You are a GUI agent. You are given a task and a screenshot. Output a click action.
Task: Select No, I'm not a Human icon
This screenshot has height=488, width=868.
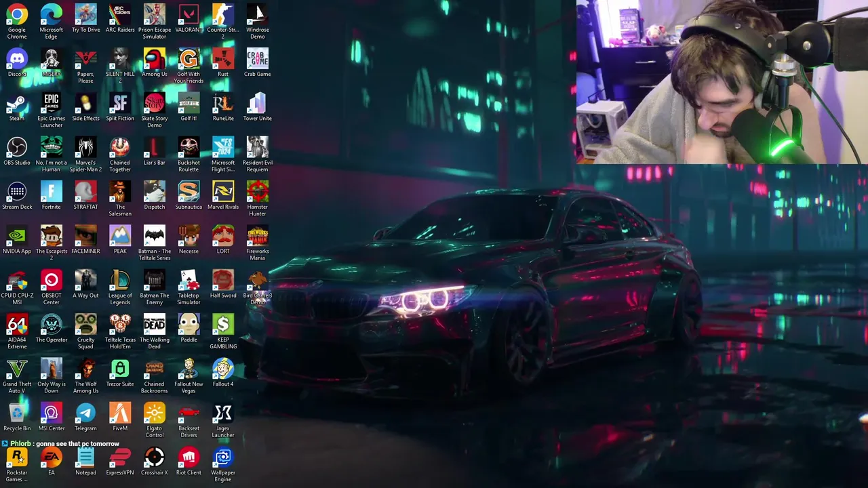(51, 147)
